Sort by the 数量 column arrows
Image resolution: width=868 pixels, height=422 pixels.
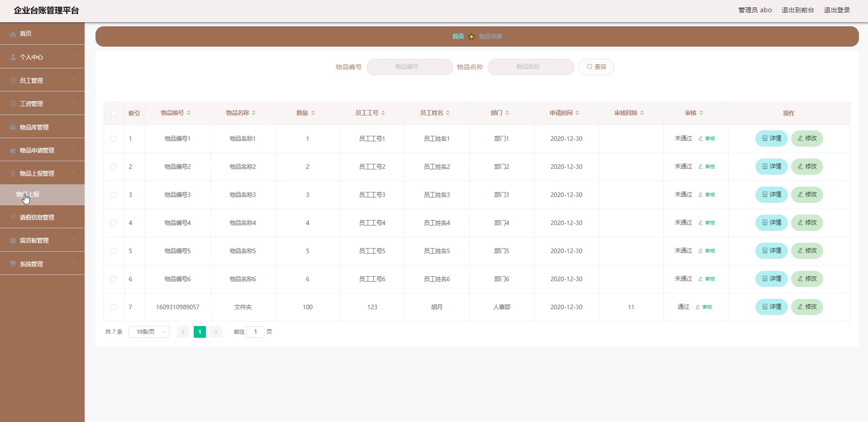pos(313,113)
